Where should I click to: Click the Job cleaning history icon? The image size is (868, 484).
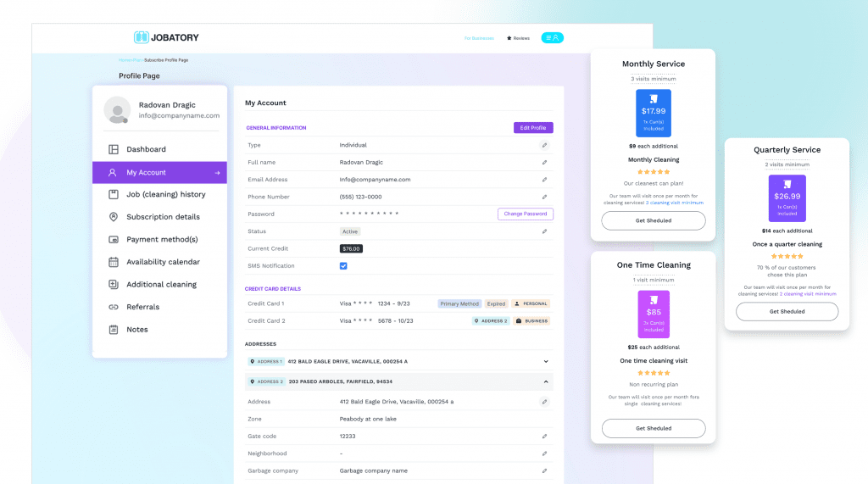pyautogui.click(x=114, y=194)
